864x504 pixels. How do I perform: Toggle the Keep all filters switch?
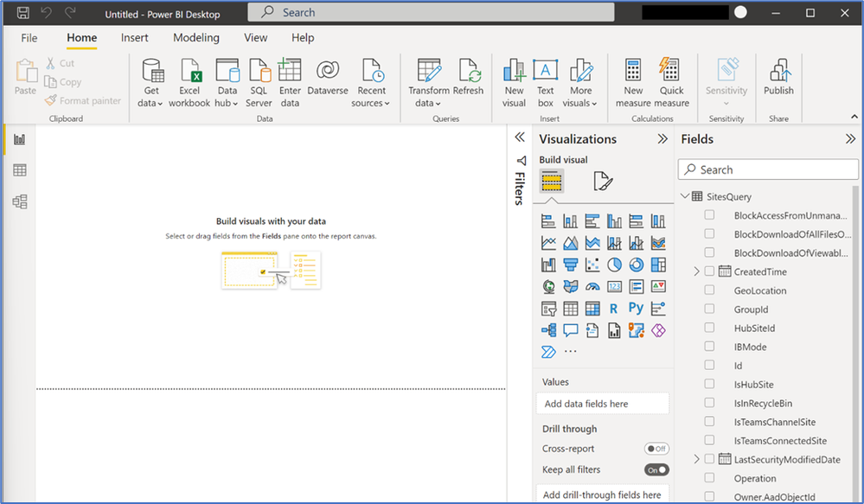click(656, 469)
